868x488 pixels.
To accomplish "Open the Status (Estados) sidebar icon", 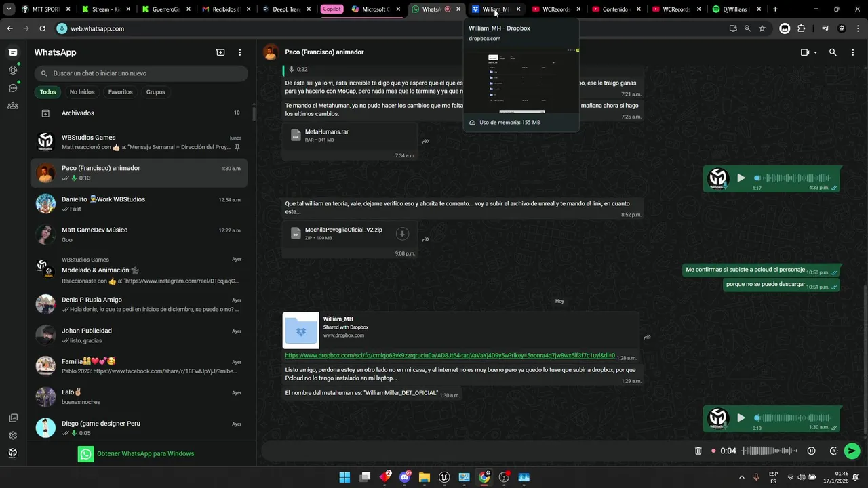I will [x=13, y=70].
